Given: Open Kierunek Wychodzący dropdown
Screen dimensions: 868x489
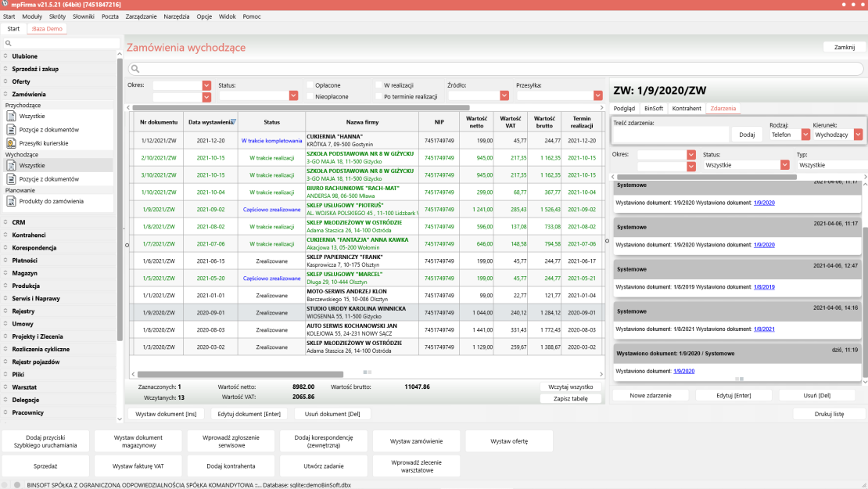Looking at the screenshot, I should [858, 135].
